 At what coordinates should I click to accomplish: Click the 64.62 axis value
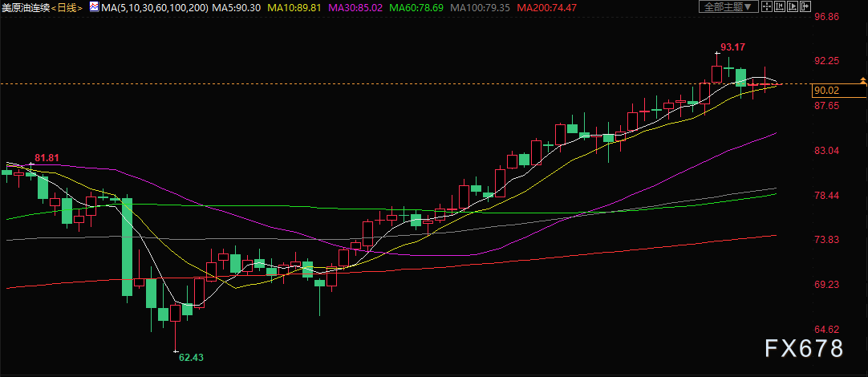coord(827,330)
